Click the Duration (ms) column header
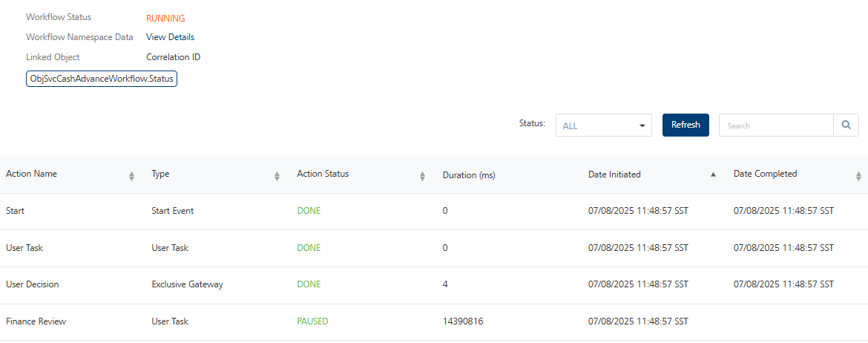The width and height of the screenshot is (868, 343). tap(469, 175)
